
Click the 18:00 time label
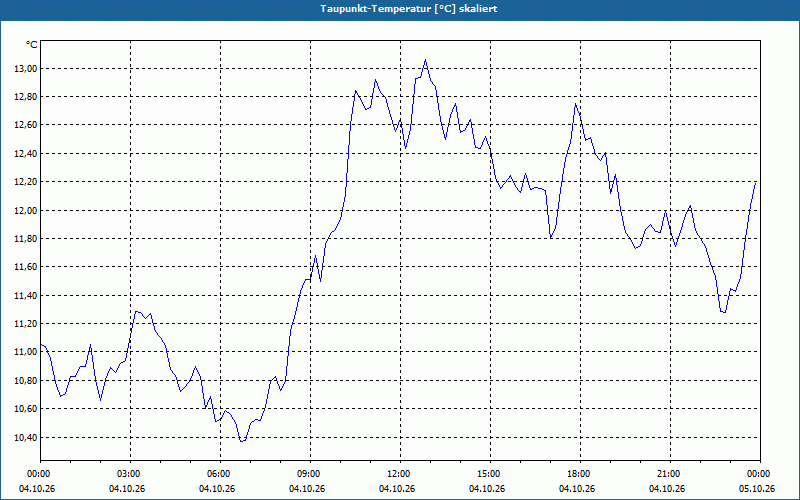[x=580, y=474]
